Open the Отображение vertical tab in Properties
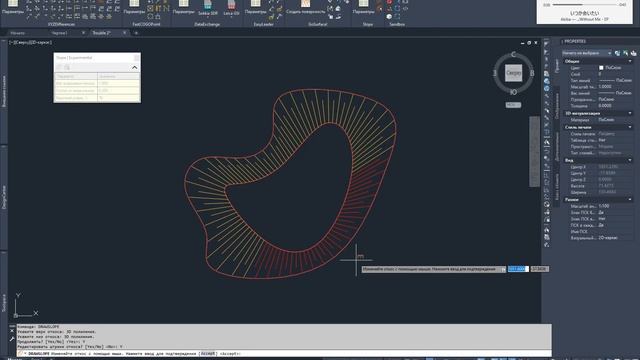The width and height of the screenshot is (640, 360). pos(557,106)
